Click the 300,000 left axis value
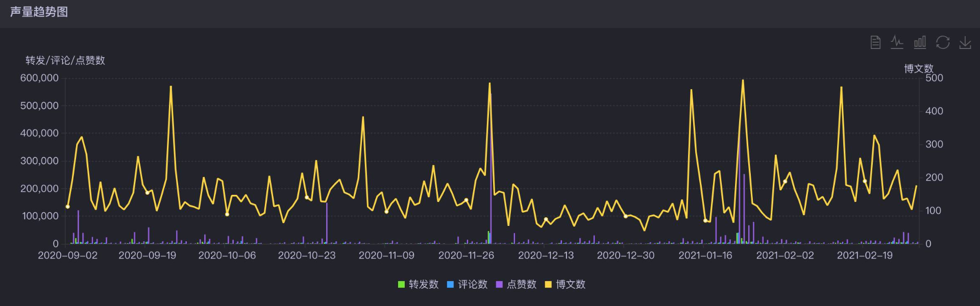Screen dimensions: 980x306 point(39,161)
